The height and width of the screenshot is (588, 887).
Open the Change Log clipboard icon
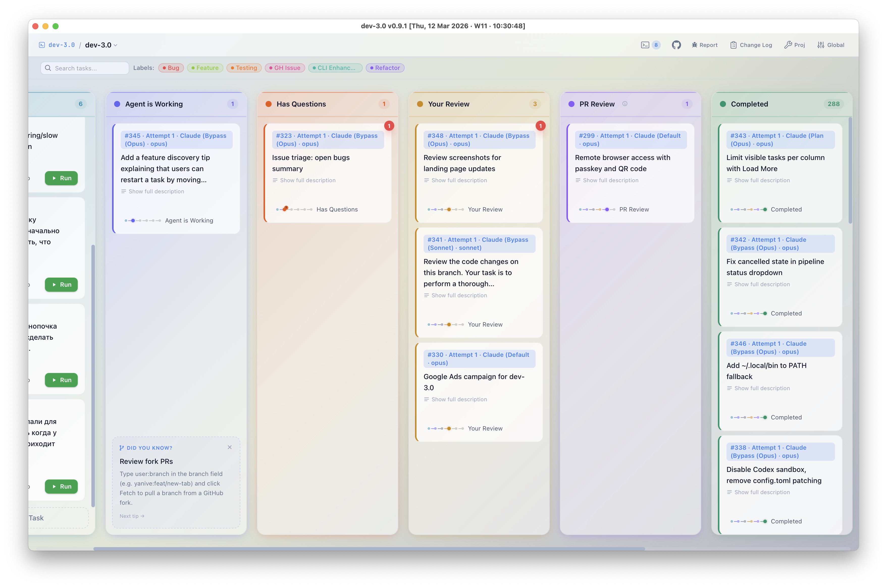(733, 45)
